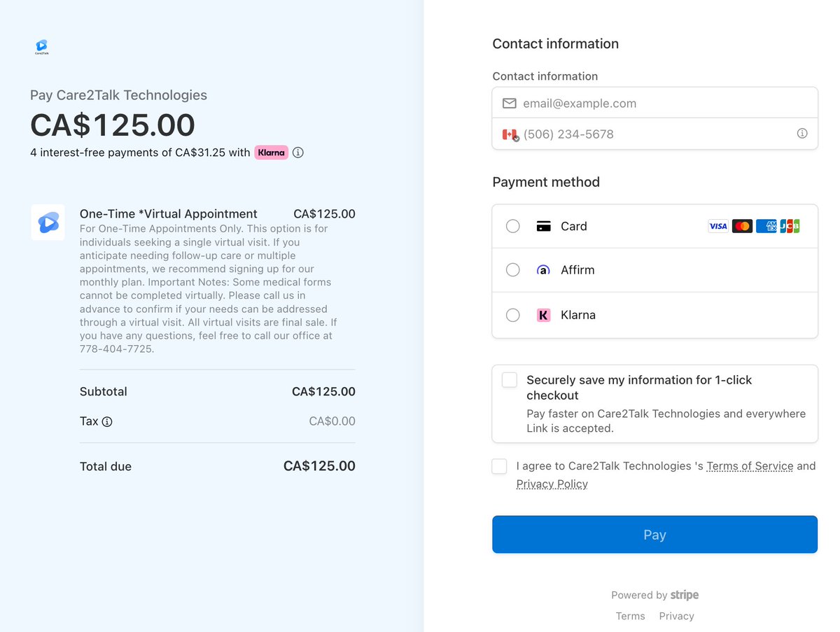Enable saving info for 1-click checkout
This screenshot has height=632, width=840.
(x=510, y=380)
